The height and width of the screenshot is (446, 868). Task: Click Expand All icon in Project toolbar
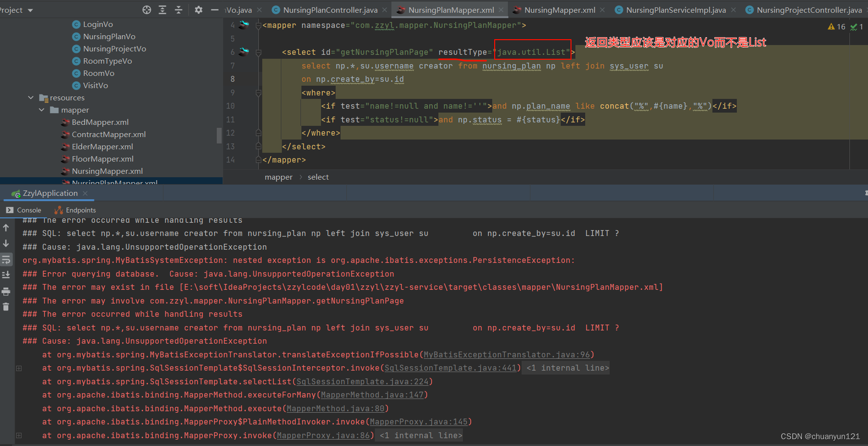click(162, 10)
